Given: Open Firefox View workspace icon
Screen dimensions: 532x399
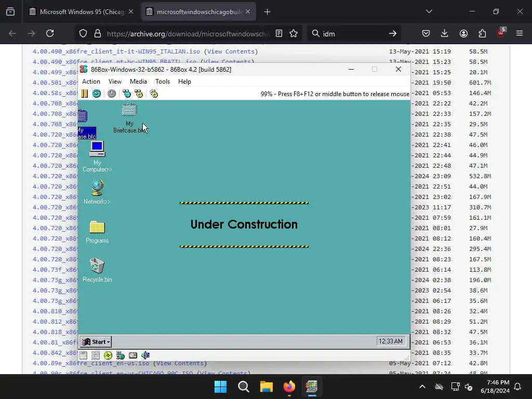Looking at the screenshot, I should coord(10,11).
